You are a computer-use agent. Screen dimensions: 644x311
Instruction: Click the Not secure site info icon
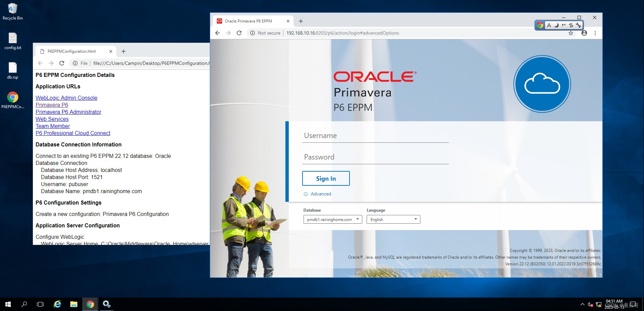coord(252,33)
